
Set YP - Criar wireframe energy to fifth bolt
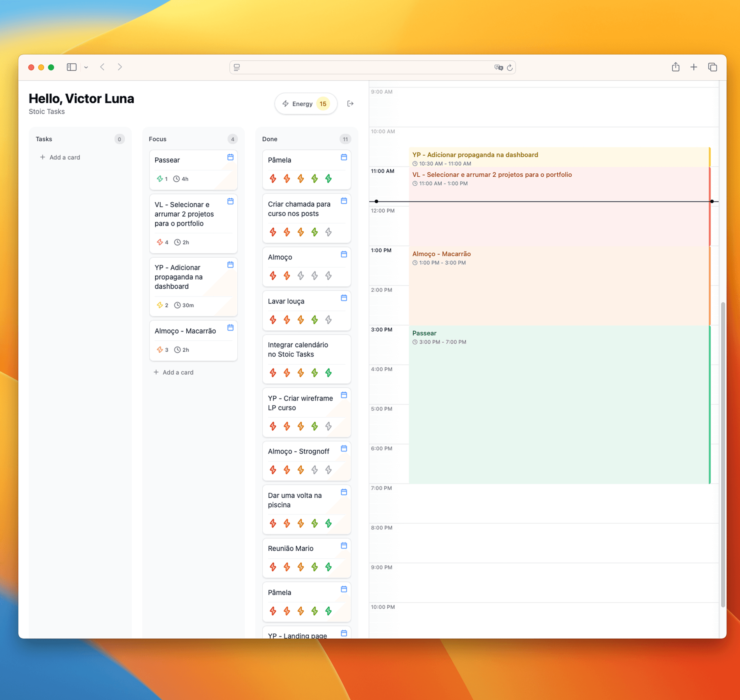click(x=328, y=426)
